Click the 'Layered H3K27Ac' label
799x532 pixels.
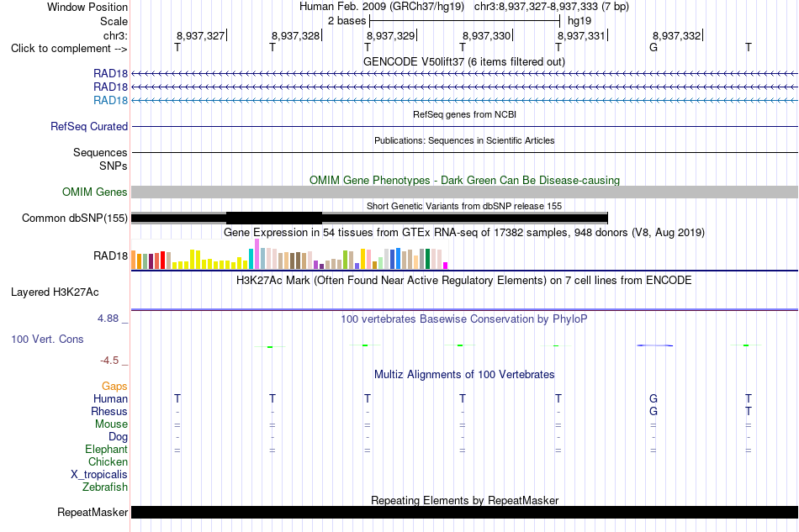(x=55, y=292)
